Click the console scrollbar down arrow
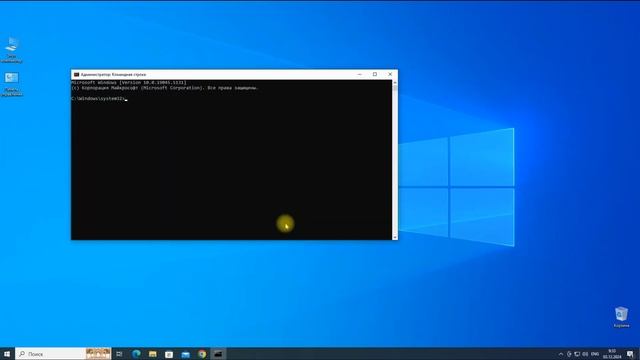 [395, 237]
